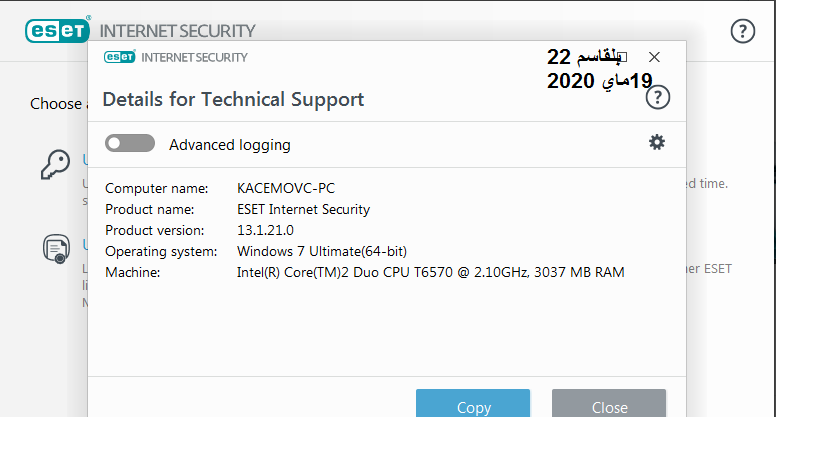Click the license certificate document icon
This screenshot has width=819, height=460.
pos(56,249)
